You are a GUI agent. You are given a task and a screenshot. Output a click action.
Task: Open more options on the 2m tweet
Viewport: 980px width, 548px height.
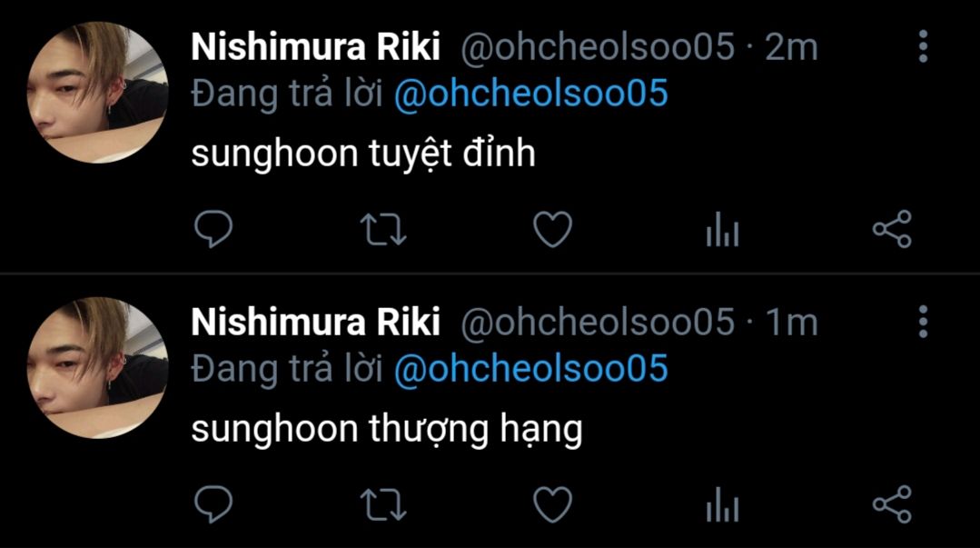pyautogui.click(x=923, y=46)
